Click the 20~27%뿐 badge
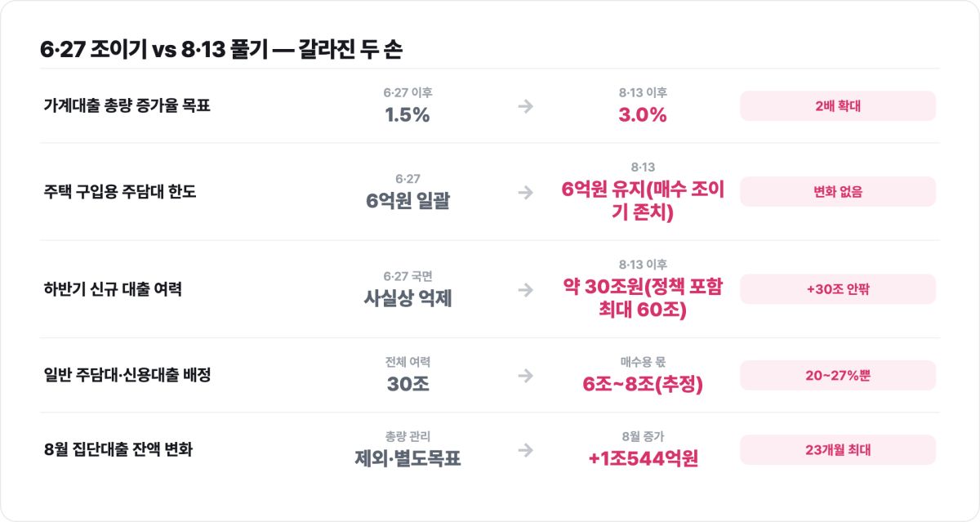Image resolution: width=980 pixels, height=522 pixels. click(x=838, y=375)
